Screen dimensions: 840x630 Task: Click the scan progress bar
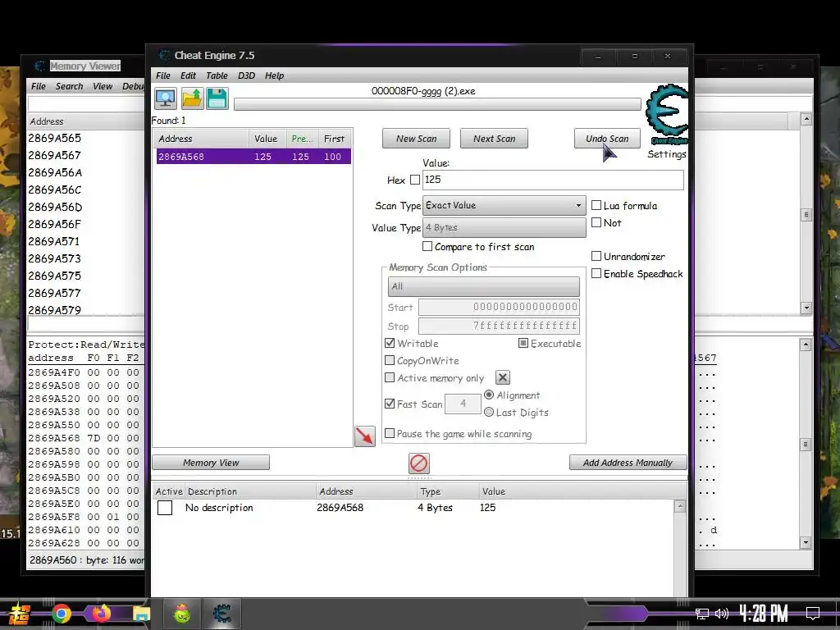tap(437, 104)
